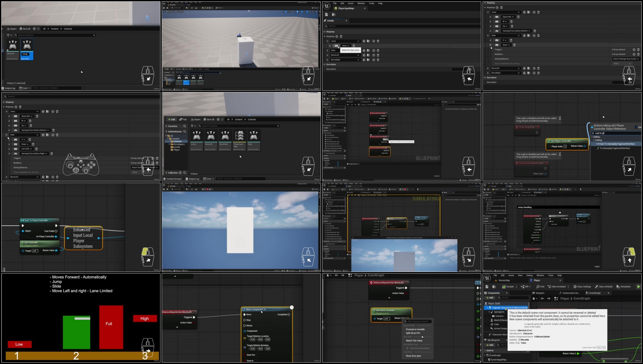Image resolution: width=643 pixels, height=364 pixels.
Task: Click the Add button under Components tab
Action: [489, 298]
